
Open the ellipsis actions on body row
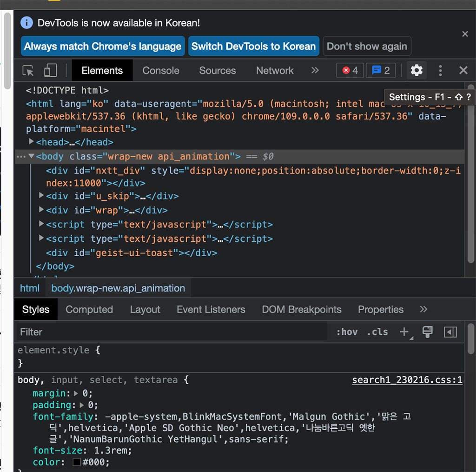(x=21, y=157)
